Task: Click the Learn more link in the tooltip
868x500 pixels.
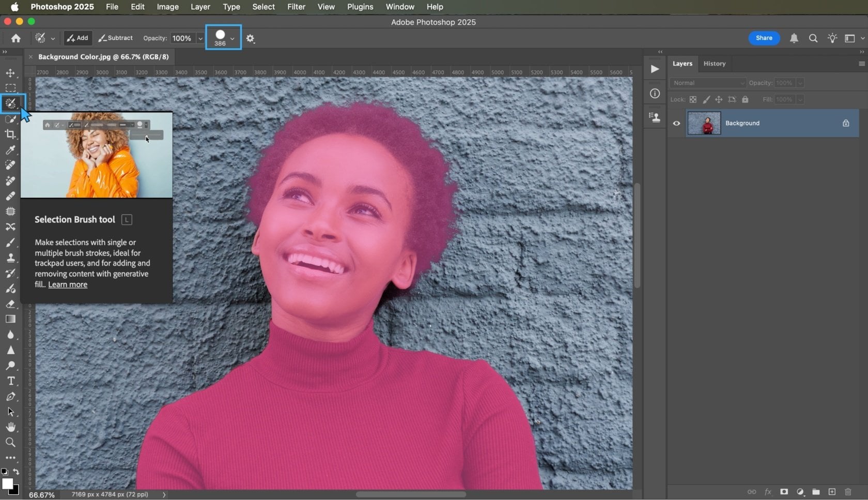Action: [67, 284]
